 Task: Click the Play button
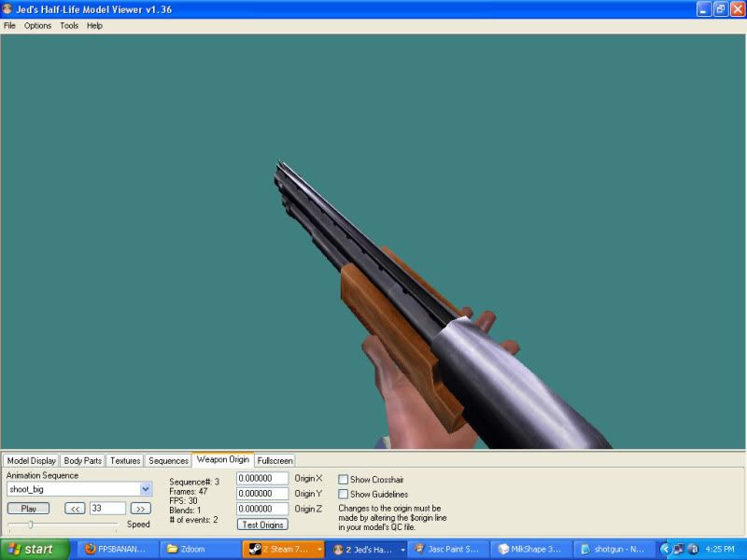click(29, 509)
